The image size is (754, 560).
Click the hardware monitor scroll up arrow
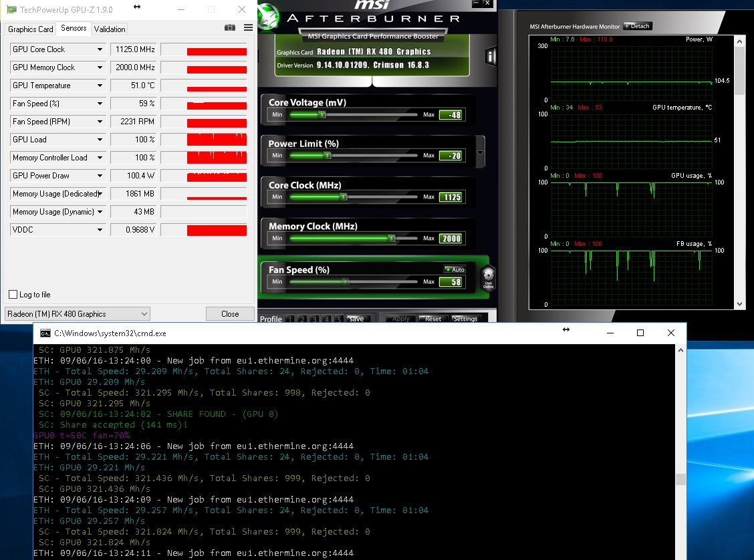[739, 41]
